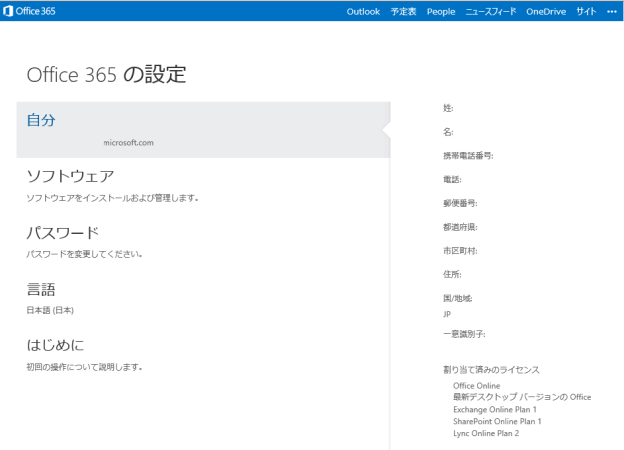The width and height of the screenshot is (624, 450).
Task: Open Outlook from the top navigation
Action: coord(363,12)
